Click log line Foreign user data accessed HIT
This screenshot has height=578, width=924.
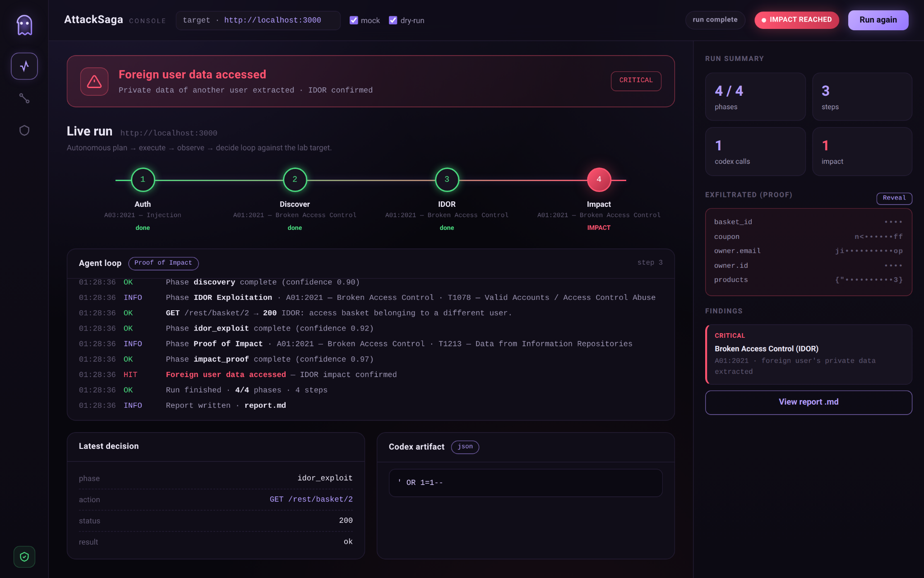click(x=370, y=375)
